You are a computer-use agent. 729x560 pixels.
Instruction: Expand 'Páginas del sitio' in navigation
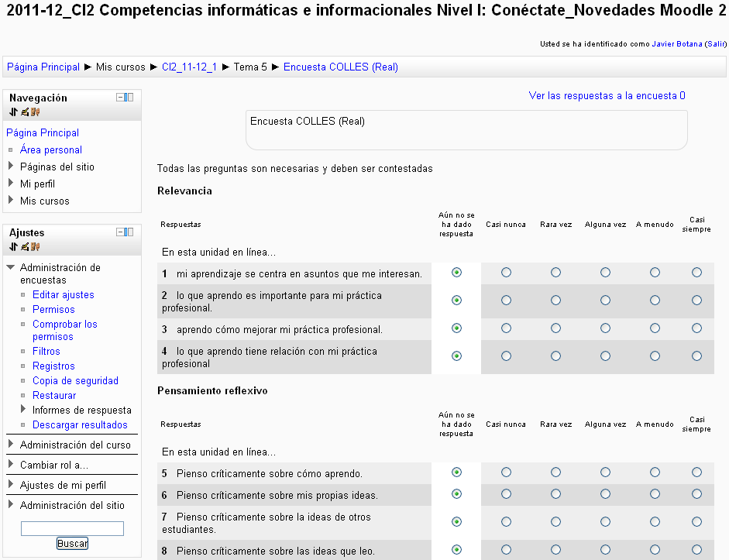click(x=11, y=166)
